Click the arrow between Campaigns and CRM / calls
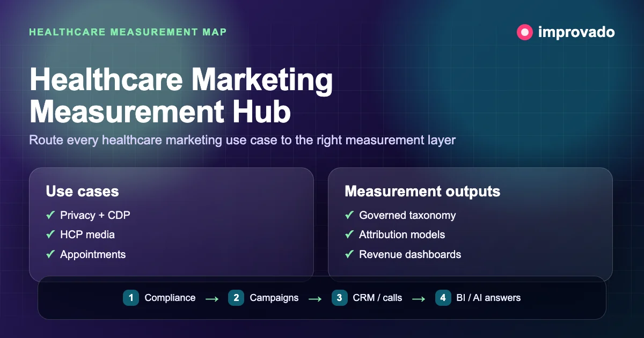The width and height of the screenshot is (644, 338). [315, 299]
